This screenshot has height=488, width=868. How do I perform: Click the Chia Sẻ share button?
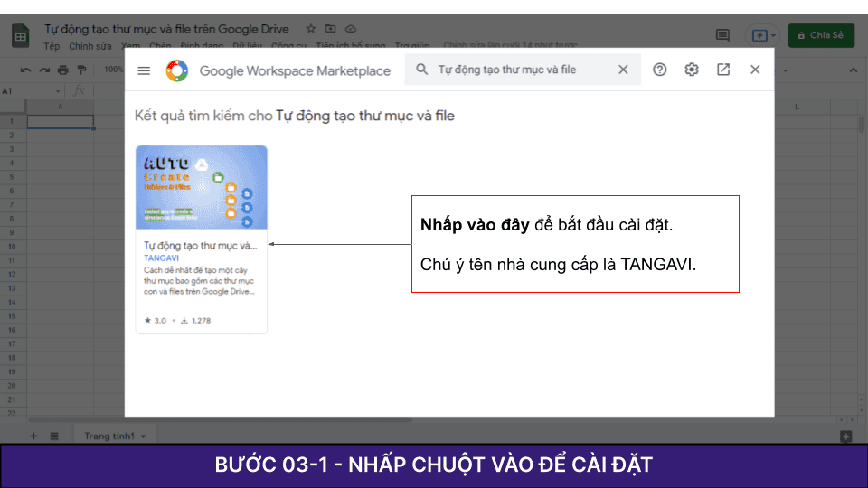pyautogui.click(x=821, y=35)
